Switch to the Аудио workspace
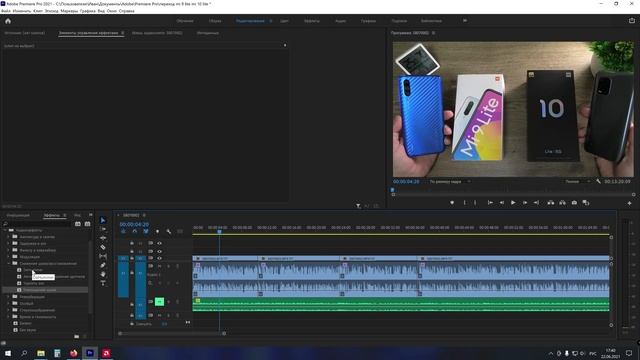Image resolution: width=640 pixels, height=360 pixels. [340, 21]
